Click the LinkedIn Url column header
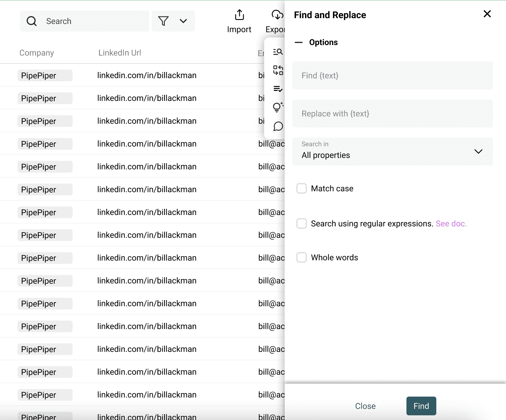This screenshot has width=506, height=420. (119, 53)
